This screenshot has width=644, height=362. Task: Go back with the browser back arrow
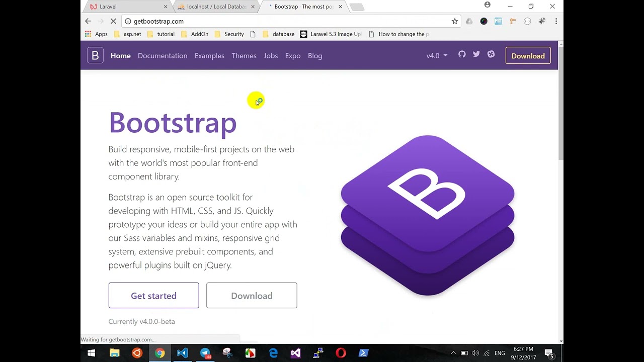tap(88, 21)
